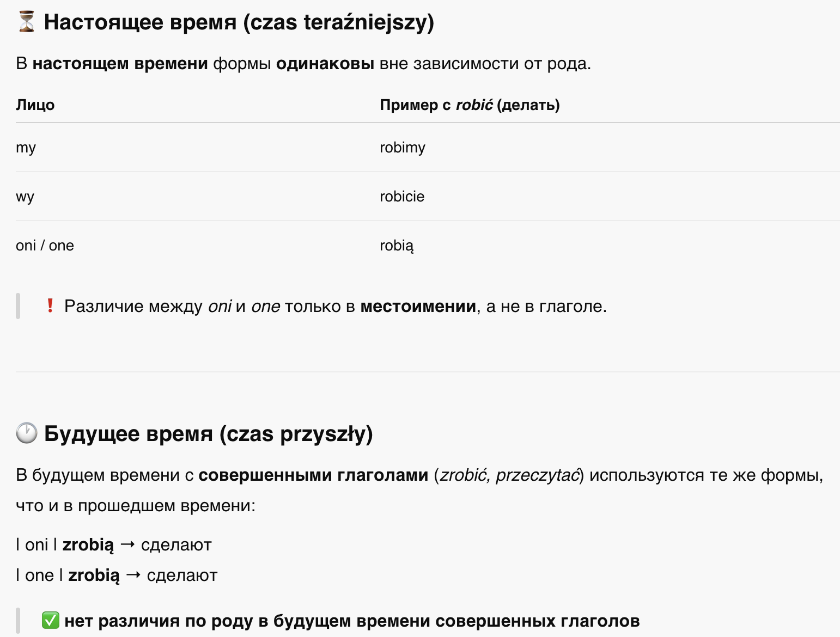Click the clock emoji before Будущее время
840x637 pixels.
click(x=27, y=433)
